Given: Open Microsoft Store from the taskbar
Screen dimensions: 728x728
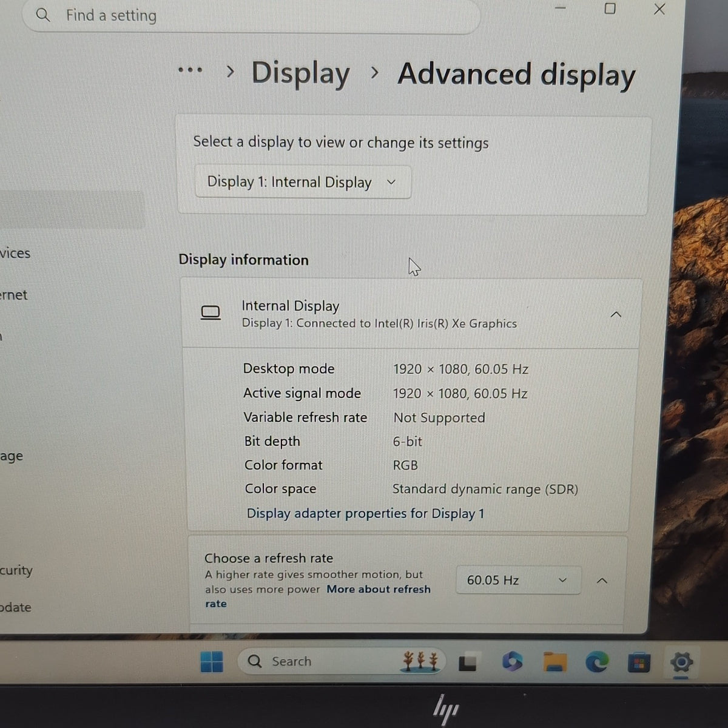Looking at the screenshot, I should tap(638, 662).
